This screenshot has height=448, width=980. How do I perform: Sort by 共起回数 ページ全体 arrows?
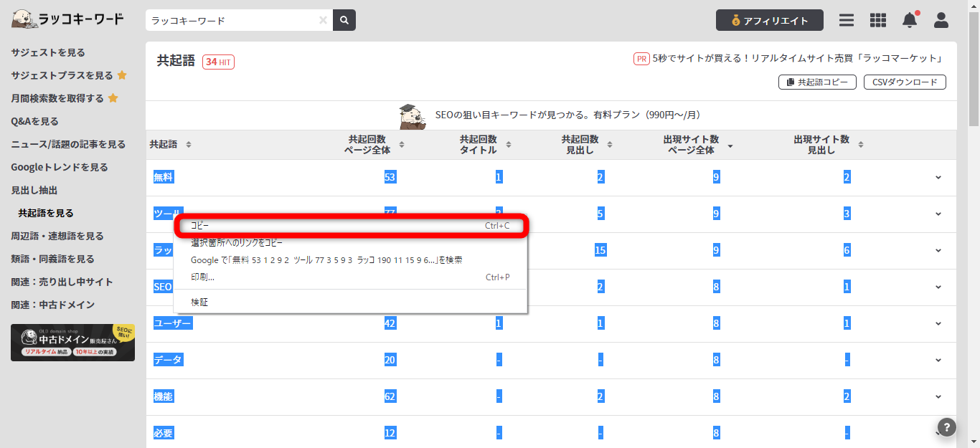pyautogui.click(x=402, y=145)
